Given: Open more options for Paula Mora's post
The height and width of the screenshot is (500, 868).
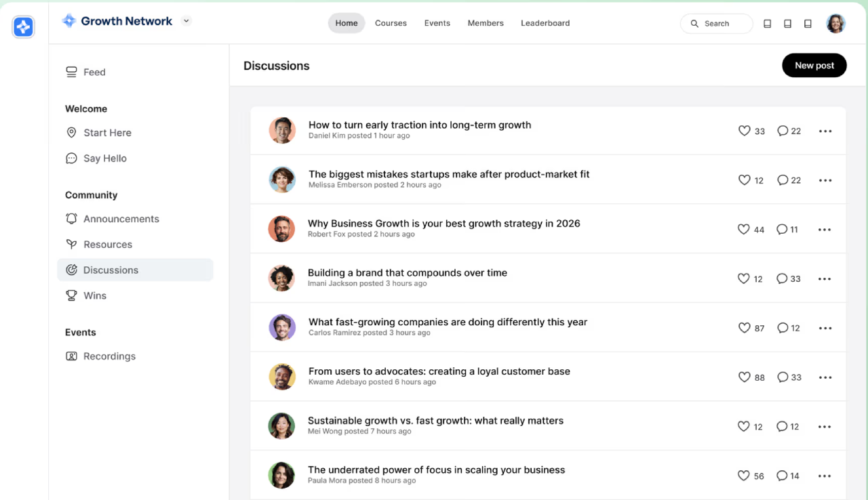Looking at the screenshot, I should (x=825, y=476).
